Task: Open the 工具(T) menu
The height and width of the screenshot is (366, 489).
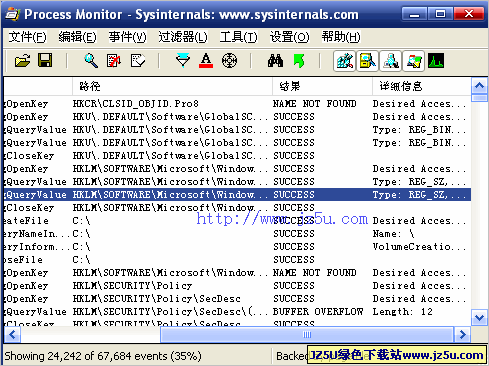Action: point(238,37)
